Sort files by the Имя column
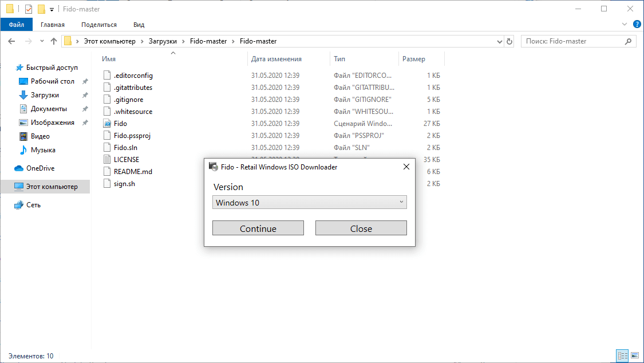The height and width of the screenshot is (363, 644). (108, 59)
